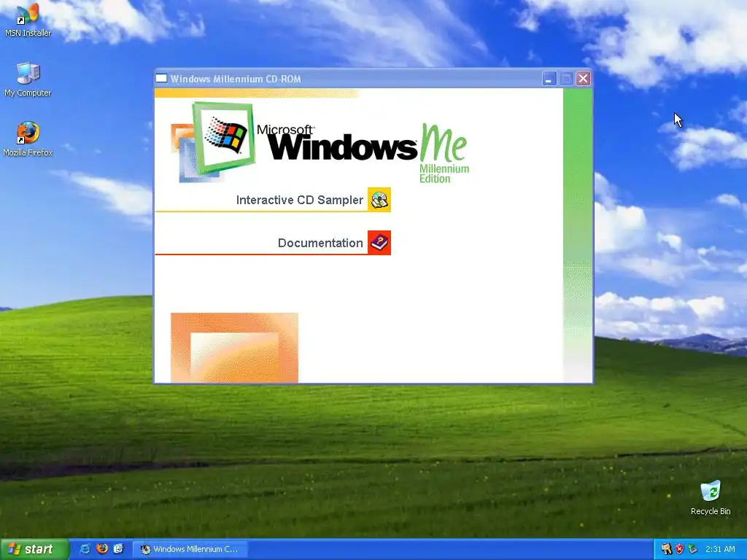Select the Recycle Bin icon
747x560 pixels.
click(711, 497)
